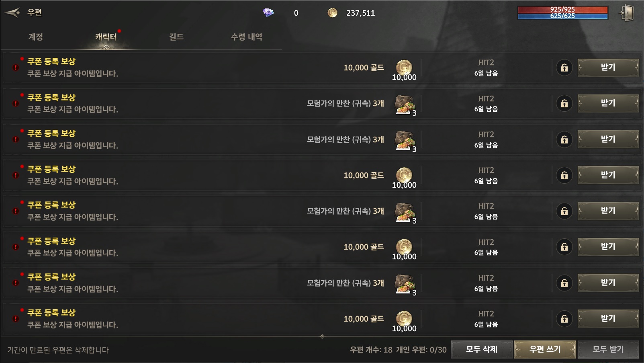The height and width of the screenshot is (363, 644).
Task: Click the 모두 삭제 button
Action: (482, 349)
